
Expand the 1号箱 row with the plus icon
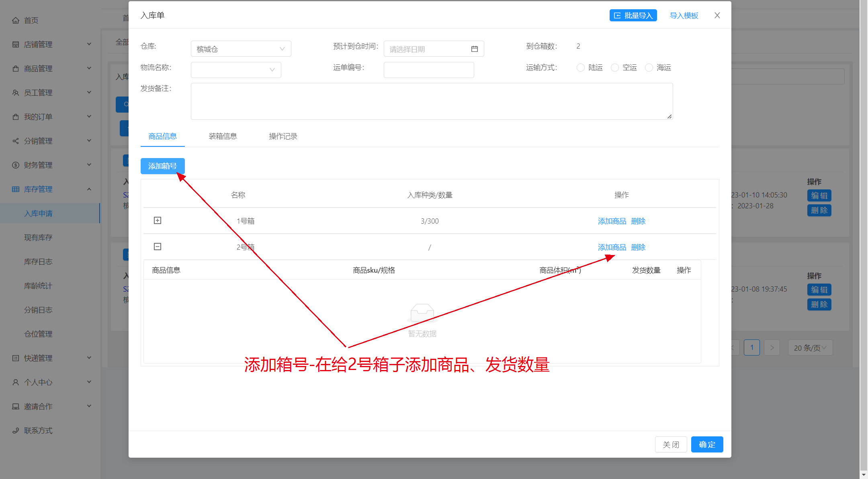click(x=158, y=220)
